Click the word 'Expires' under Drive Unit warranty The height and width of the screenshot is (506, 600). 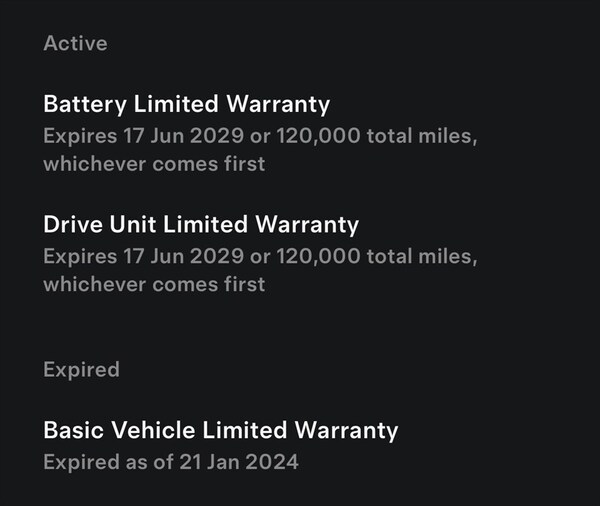click(x=76, y=255)
